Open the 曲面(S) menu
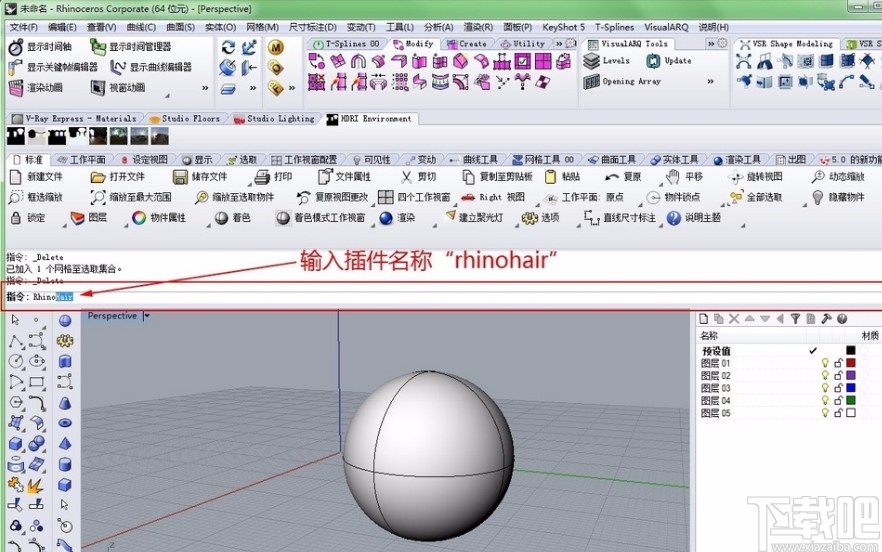The image size is (882, 552). coord(181,27)
